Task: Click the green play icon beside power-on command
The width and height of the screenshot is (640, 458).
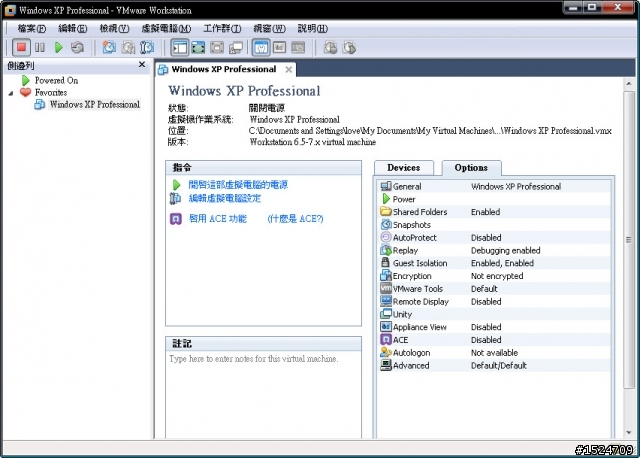Action: click(176, 185)
